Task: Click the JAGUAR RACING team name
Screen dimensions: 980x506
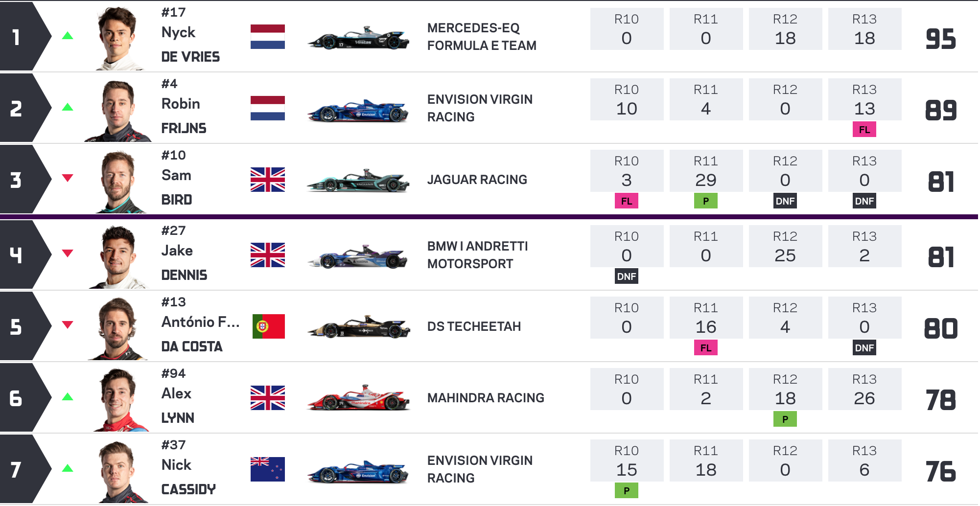Action: pos(477,180)
